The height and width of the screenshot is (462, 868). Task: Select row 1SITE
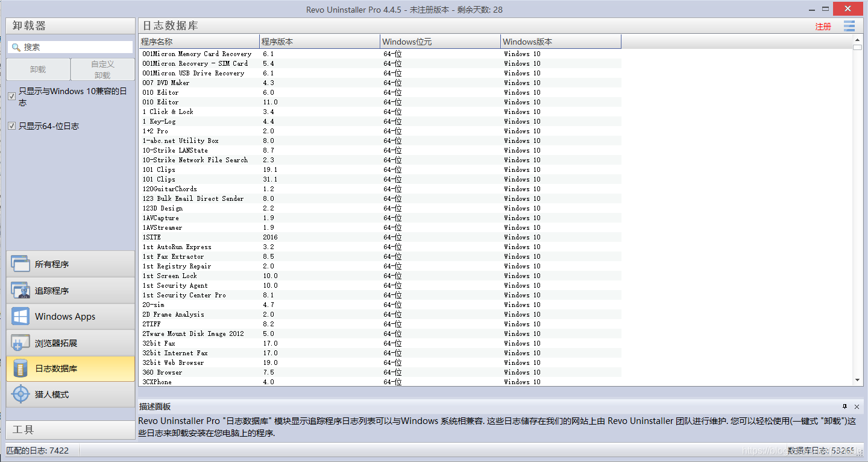point(380,237)
